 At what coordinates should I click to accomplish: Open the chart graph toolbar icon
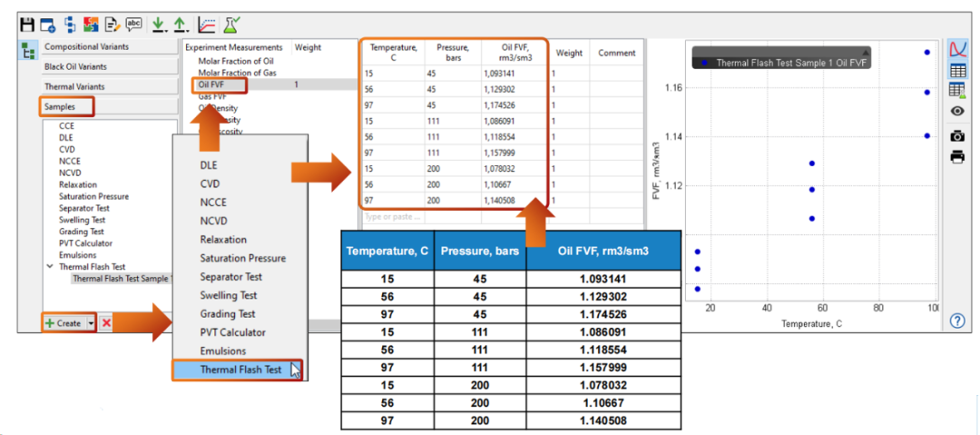pyautogui.click(x=207, y=23)
